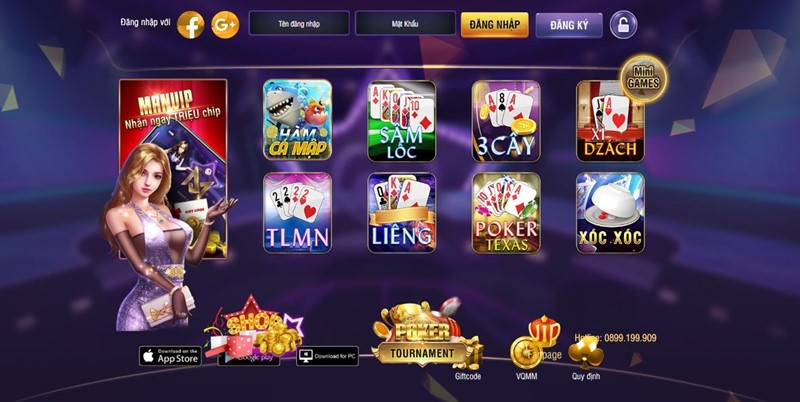Launch the Liêng game tile
This screenshot has width=800, height=402.
tap(402, 213)
